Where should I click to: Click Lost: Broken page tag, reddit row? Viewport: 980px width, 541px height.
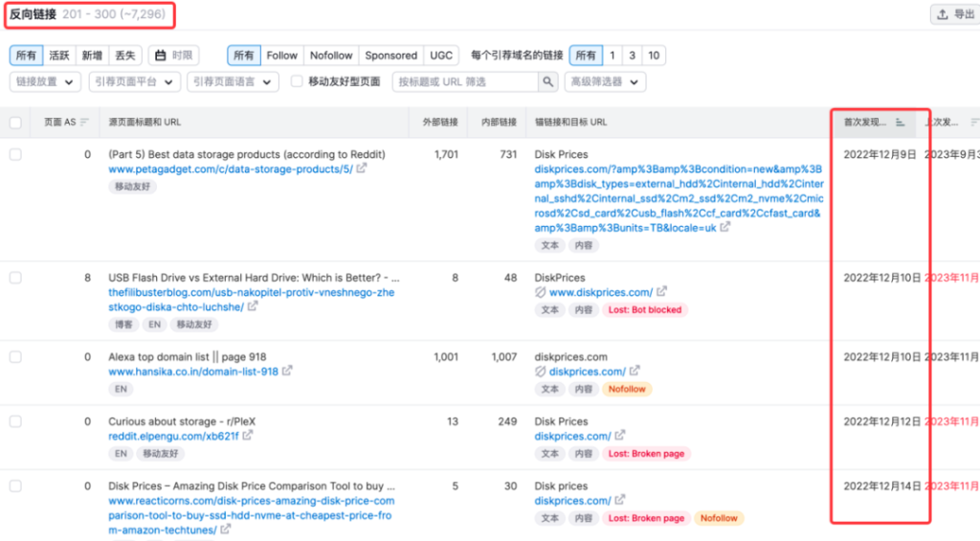click(x=646, y=454)
